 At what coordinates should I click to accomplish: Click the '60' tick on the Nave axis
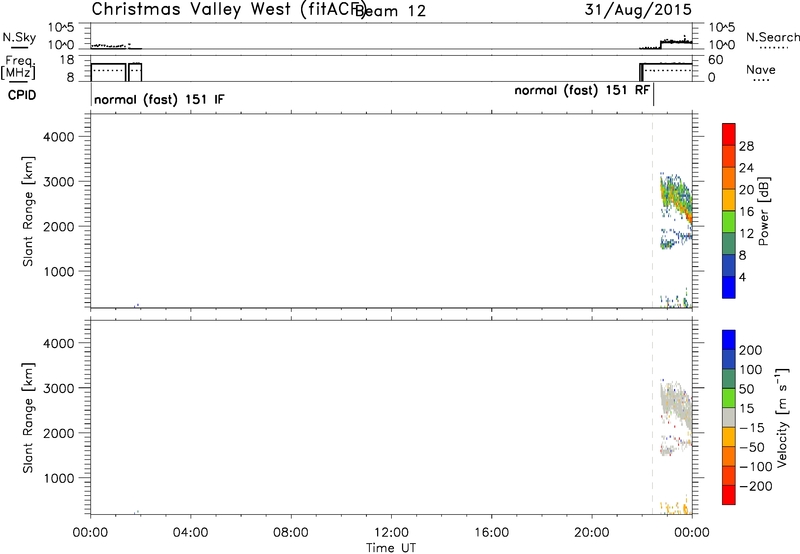pos(715,60)
